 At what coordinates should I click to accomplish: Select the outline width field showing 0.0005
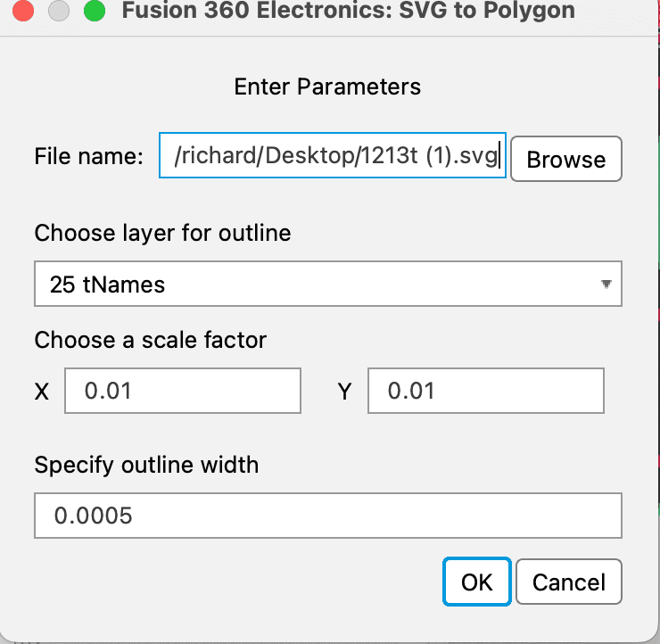click(328, 516)
